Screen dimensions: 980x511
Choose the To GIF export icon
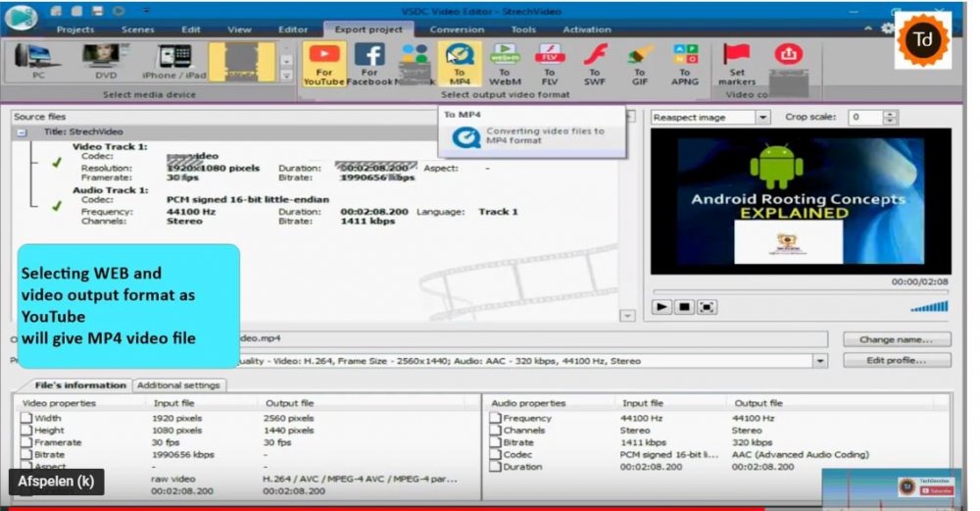[x=639, y=64]
